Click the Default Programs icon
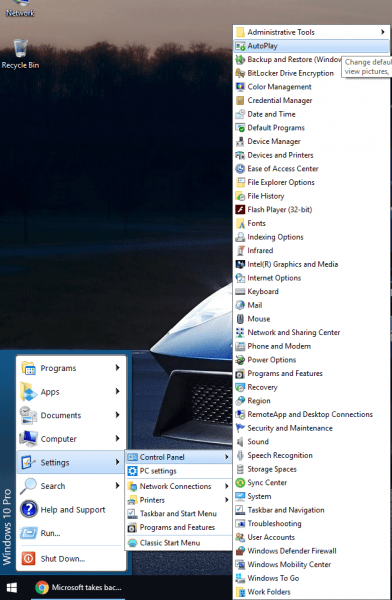Image resolution: width=392 pixels, height=600 pixels. [240, 128]
